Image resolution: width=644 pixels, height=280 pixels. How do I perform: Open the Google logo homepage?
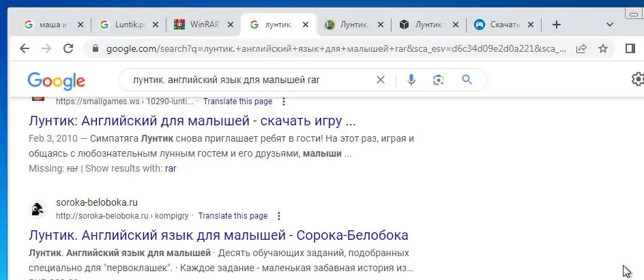point(56,80)
